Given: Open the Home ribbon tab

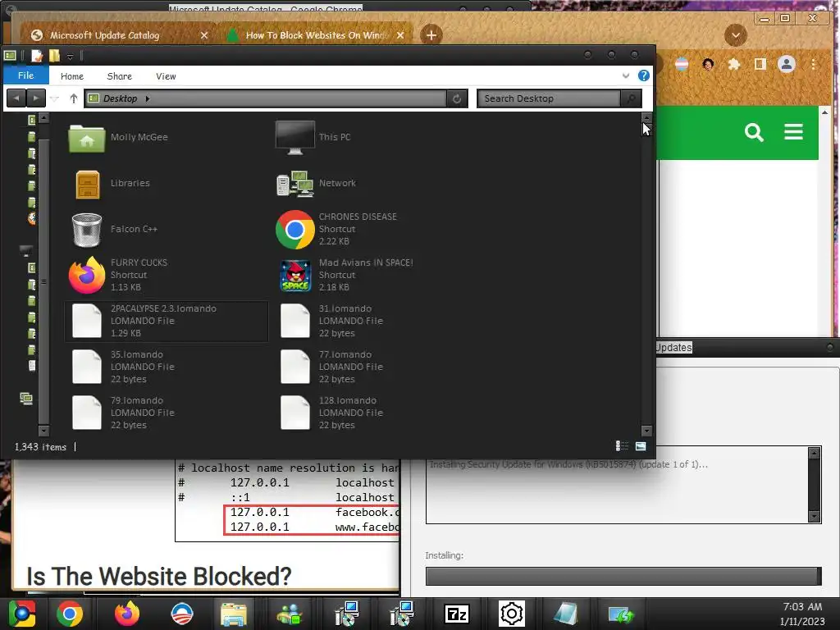Looking at the screenshot, I should pyautogui.click(x=72, y=76).
